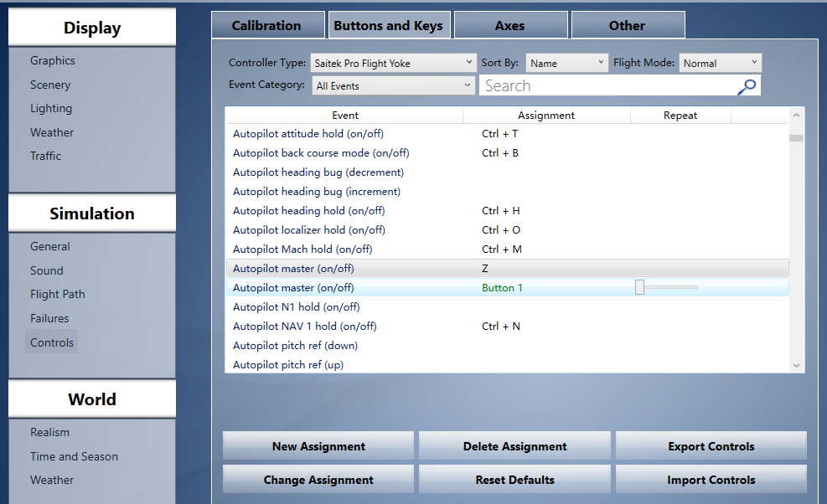Switch to the Calibration tab
The image size is (827, 504).
click(266, 25)
